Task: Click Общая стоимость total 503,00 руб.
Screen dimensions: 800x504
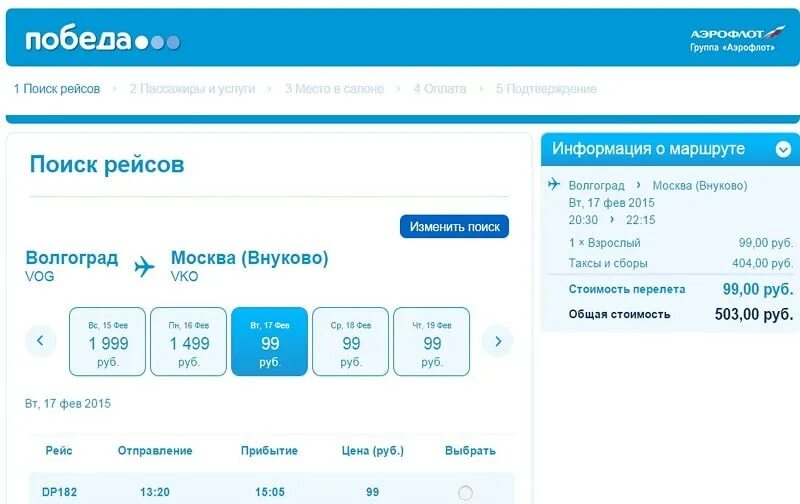Action: [754, 314]
